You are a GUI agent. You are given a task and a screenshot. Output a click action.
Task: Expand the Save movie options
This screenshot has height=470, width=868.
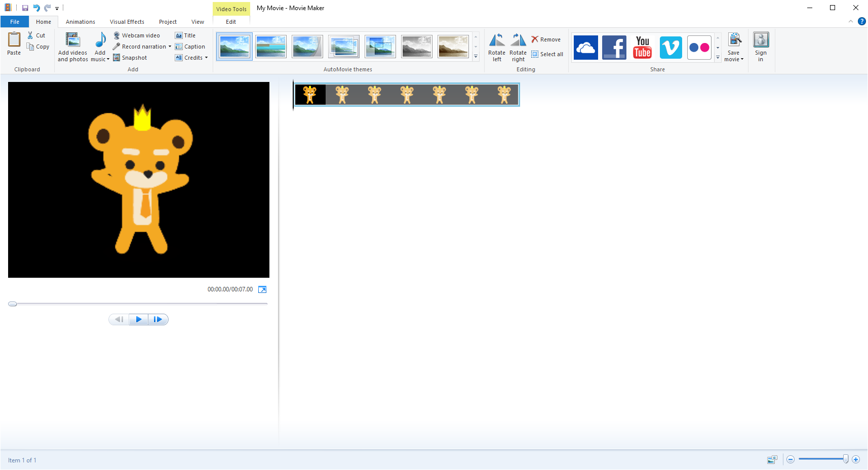click(734, 59)
